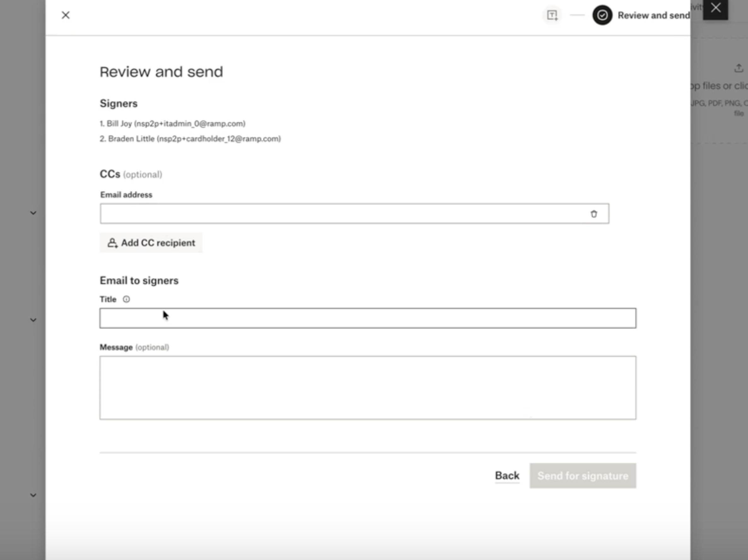Viewport: 748px width, 560px height.
Task: Close the background panel with black X
Action: [x=715, y=8]
